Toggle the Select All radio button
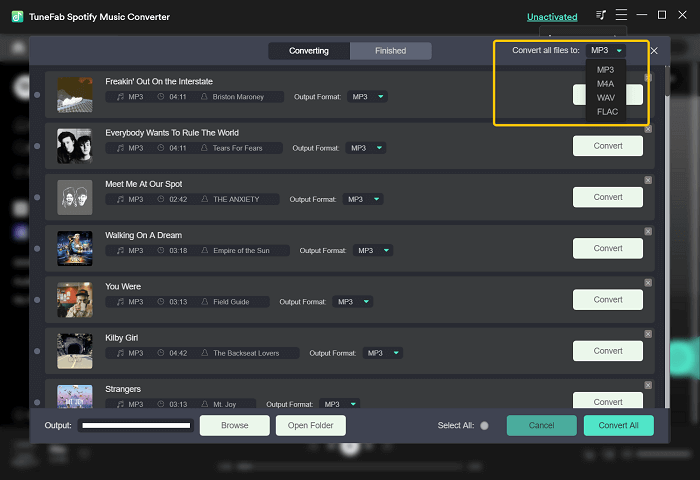Image resolution: width=700 pixels, height=480 pixels. [x=484, y=426]
